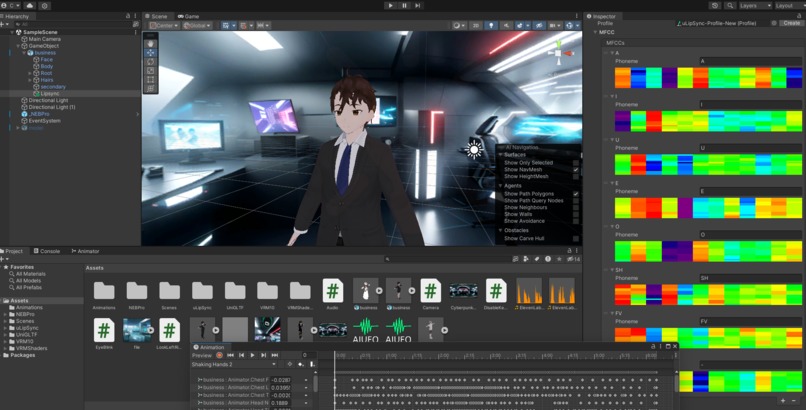806x410 pixels.
Task: Enable Show Path Query Nodes checkbox
Action: point(576,200)
